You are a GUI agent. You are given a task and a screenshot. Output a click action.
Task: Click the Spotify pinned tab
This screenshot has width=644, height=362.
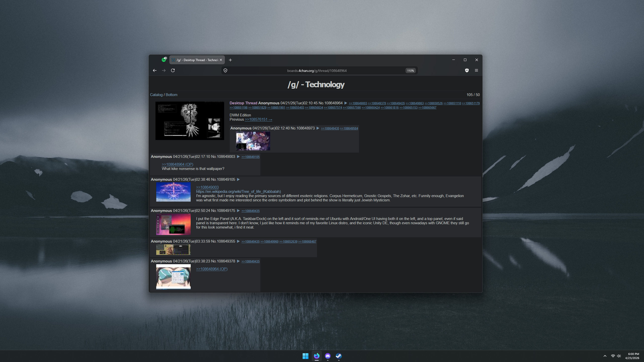point(164,60)
